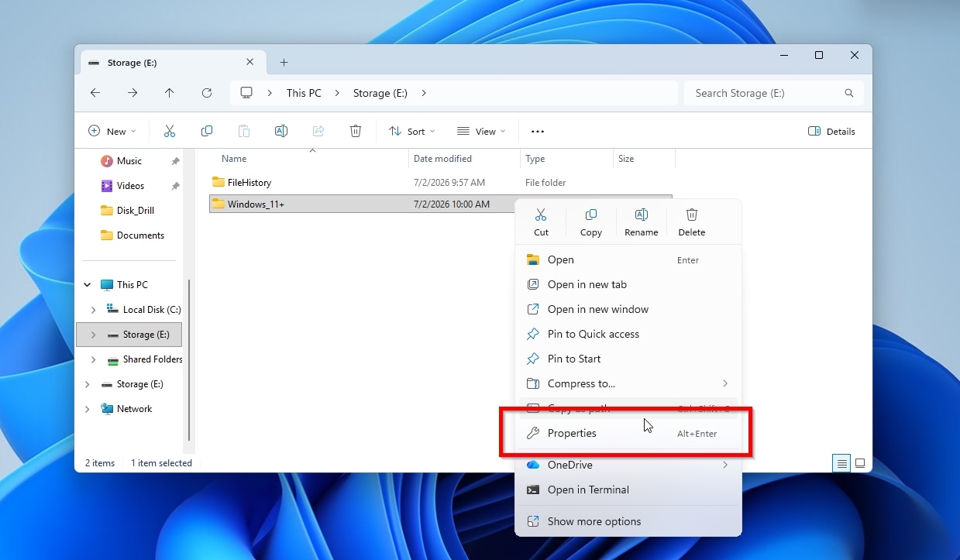The image size is (960, 560).
Task: Select Open in the context menu
Action: 628,260
